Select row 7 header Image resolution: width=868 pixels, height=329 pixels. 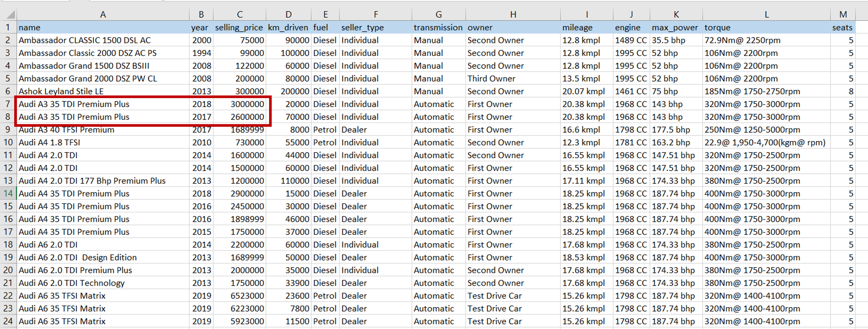8,104
